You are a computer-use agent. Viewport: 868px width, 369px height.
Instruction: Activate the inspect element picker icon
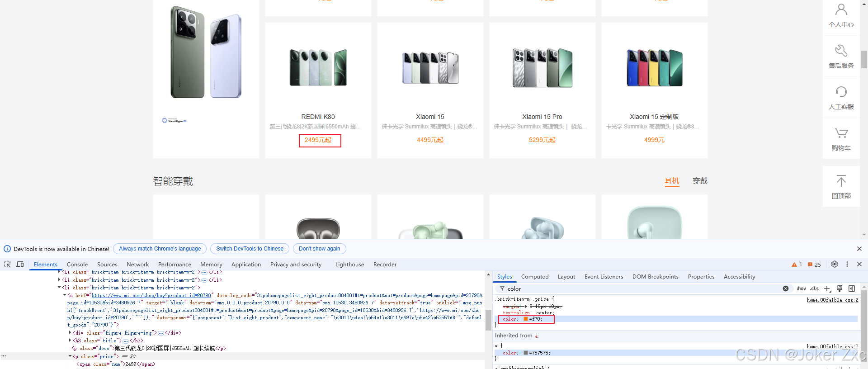click(7, 264)
